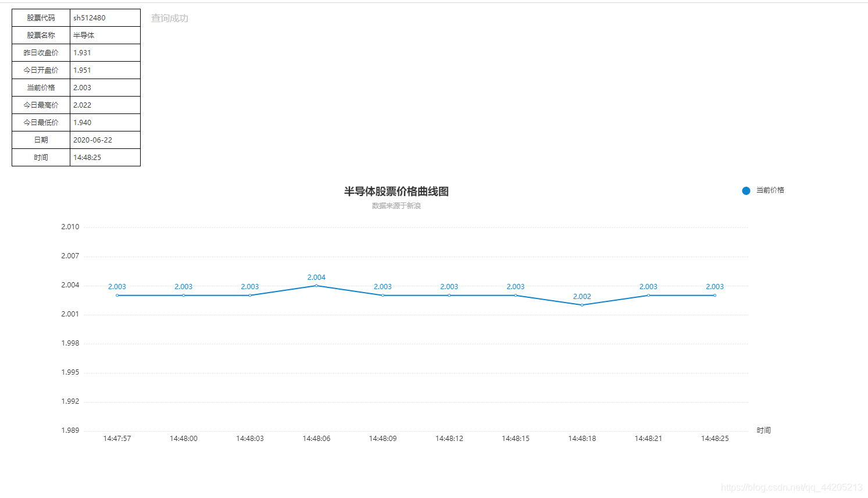The width and height of the screenshot is (868, 498).
Task: Click the data point at 14:48:00
Action: click(x=184, y=296)
